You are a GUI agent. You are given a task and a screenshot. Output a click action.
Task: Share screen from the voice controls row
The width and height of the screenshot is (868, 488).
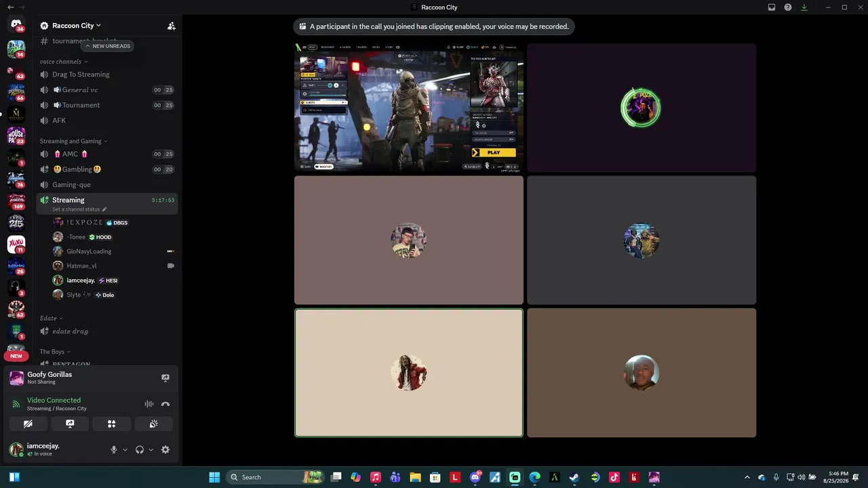coord(70,424)
